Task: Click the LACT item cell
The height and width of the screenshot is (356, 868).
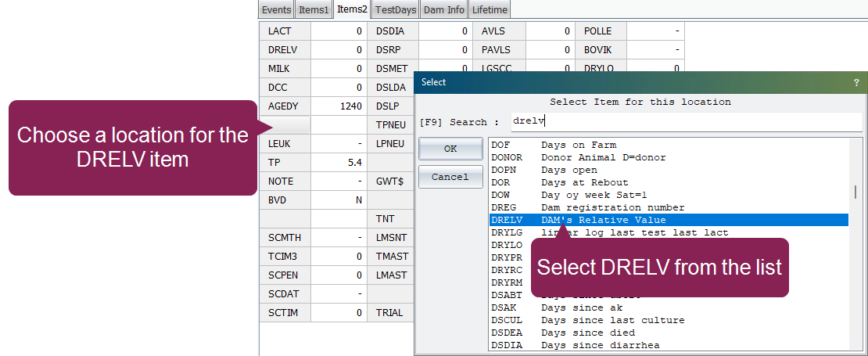Action: click(285, 31)
